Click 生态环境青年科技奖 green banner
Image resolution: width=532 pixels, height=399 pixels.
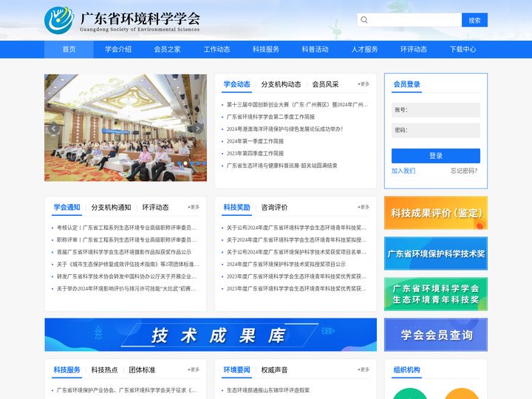tap(436, 294)
